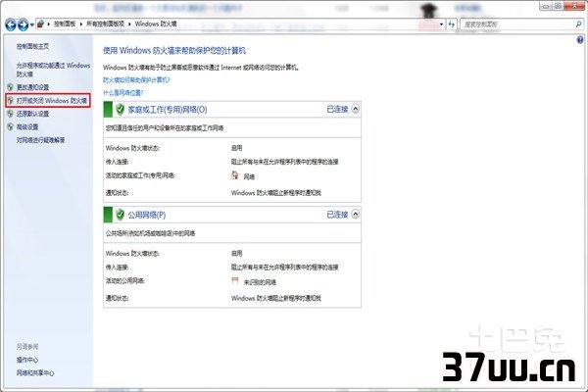Select '所有控制面板项' breadcrumb in address bar

(x=106, y=24)
